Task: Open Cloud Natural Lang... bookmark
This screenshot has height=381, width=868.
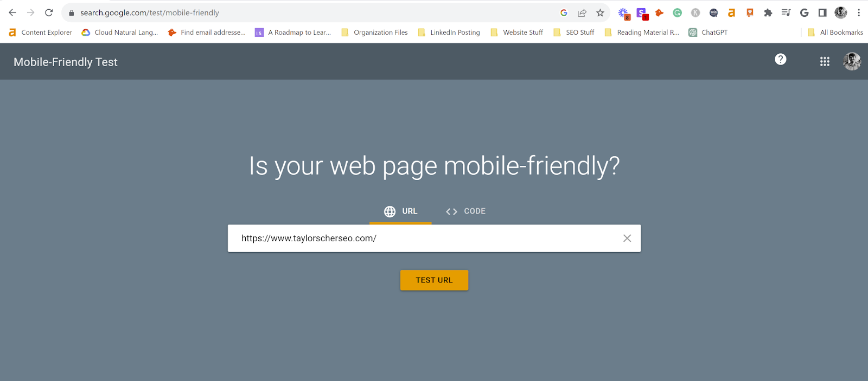Action: (x=120, y=33)
